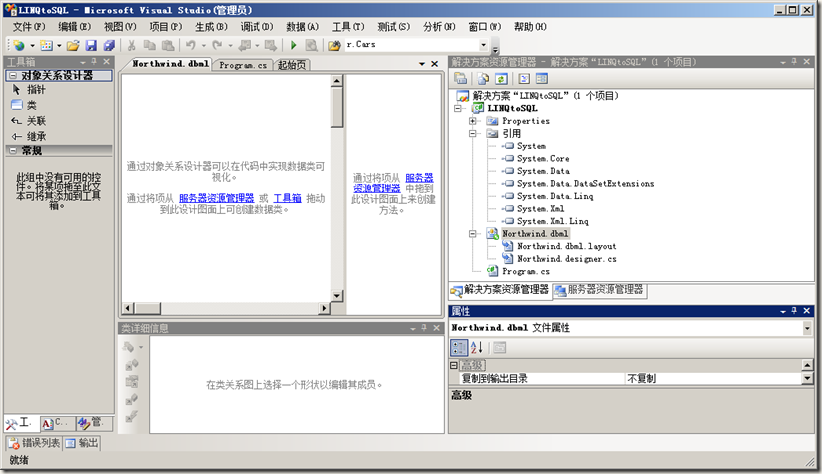Image resolution: width=822 pixels, height=474 pixels.
Task: Switch to the 起始页 start page tab
Action: (x=292, y=65)
